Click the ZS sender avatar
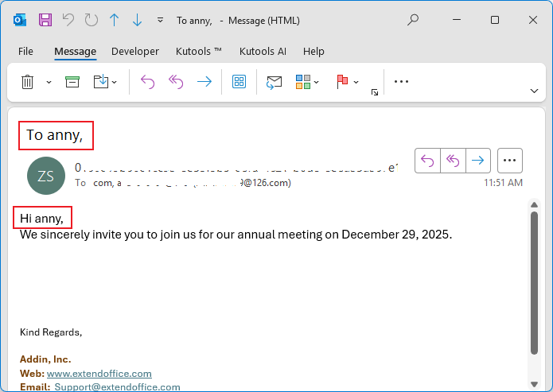 pos(46,176)
